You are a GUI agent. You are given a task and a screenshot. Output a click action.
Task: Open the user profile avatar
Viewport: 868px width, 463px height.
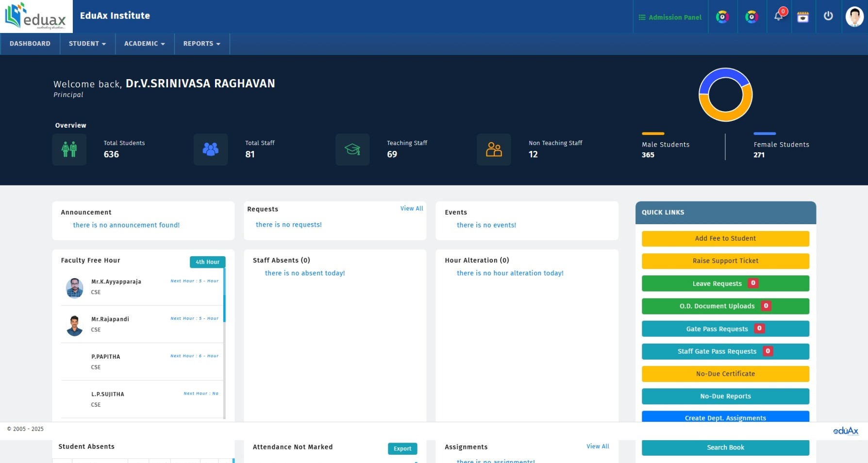[x=854, y=17]
